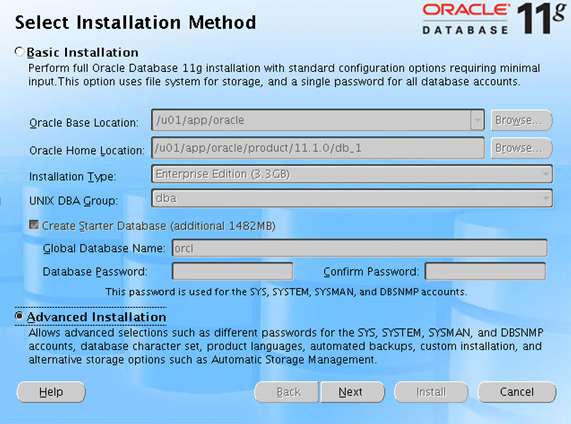The width and height of the screenshot is (571, 424).
Task: Click the Oracle Base Location text field
Action: [x=311, y=120]
